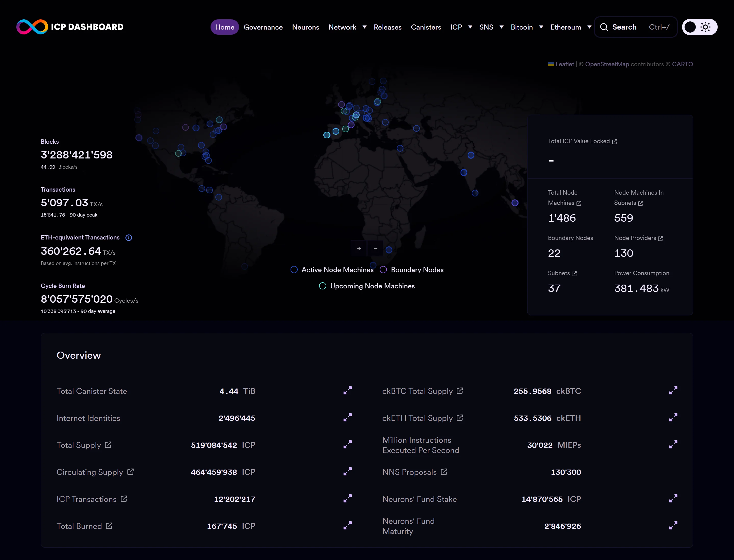
Task: Expand the Total Burned chart
Action: click(x=347, y=525)
